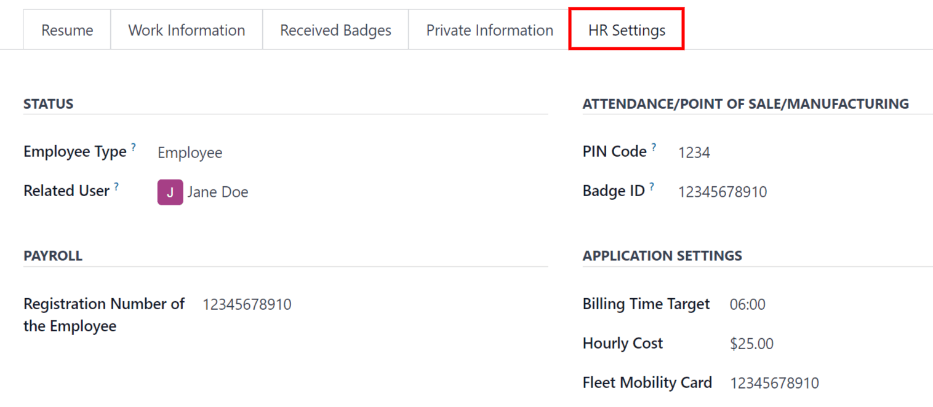The height and width of the screenshot is (407, 933).
Task: Click the Fleet Mobility Card number field
Action: (x=774, y=383)
